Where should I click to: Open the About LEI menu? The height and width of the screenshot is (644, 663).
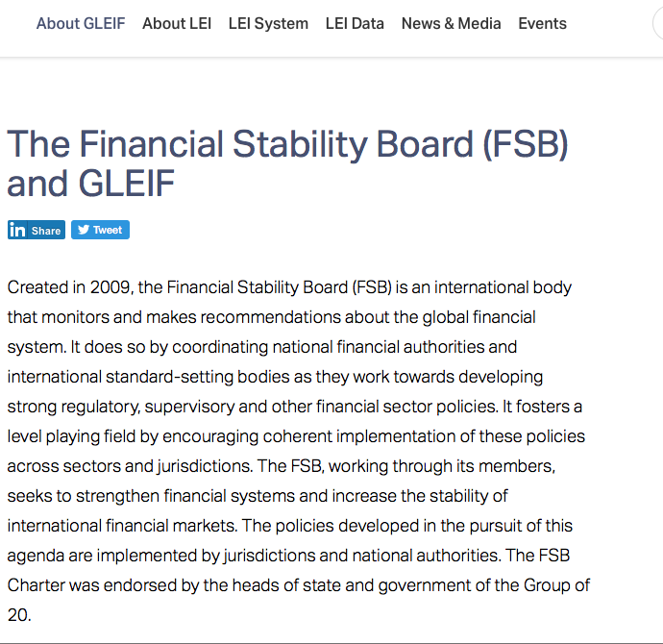pyautogui.click(x=177, y=23)
